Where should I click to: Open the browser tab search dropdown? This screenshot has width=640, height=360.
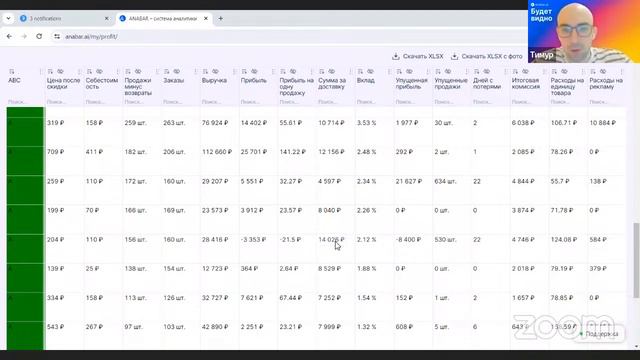coord(8,18)
